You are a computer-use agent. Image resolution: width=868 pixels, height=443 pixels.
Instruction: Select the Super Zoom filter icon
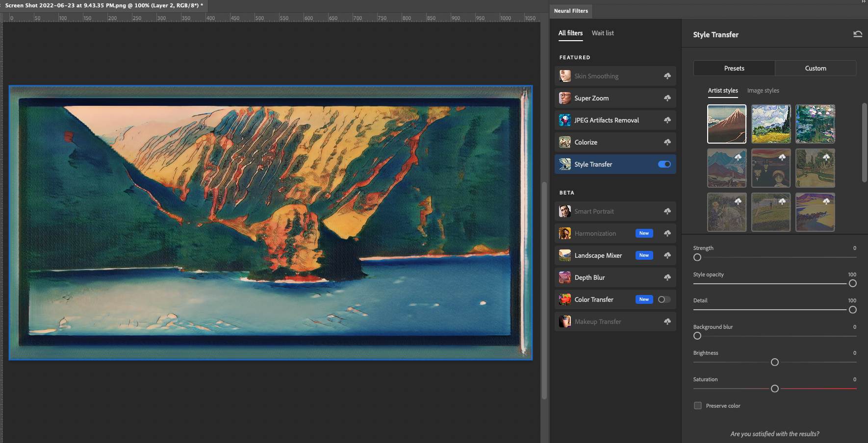(564, 98)
